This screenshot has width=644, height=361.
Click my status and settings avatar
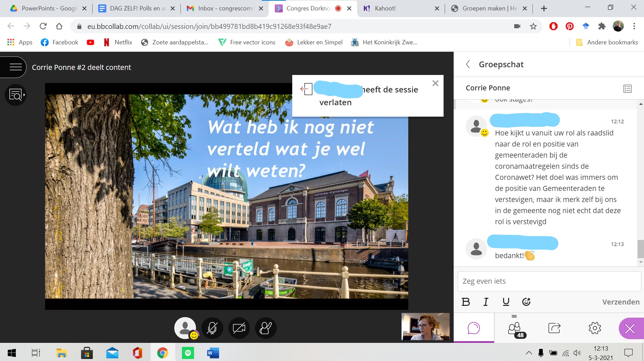(x=185, y=328)
